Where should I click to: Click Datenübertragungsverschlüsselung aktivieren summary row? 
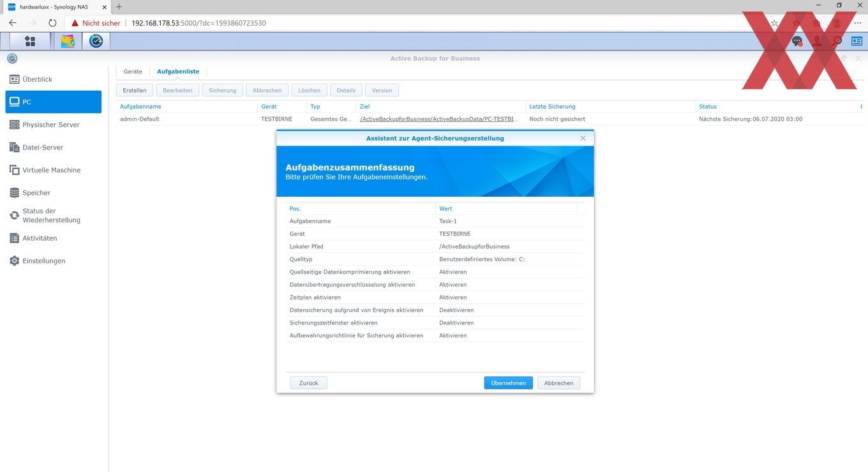[435, 285]
